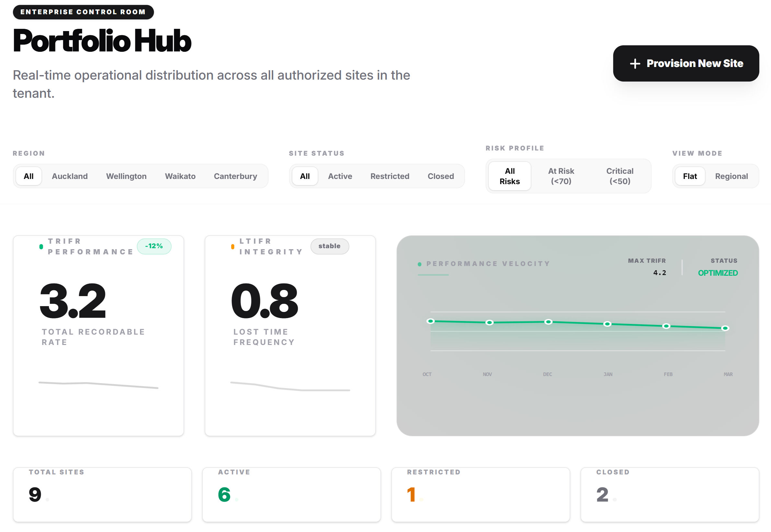Image resolution: width=771 pixels, height=532 pixels.
Task: Click the -12% TRIFR trend badge
Action: pyautogui.click(x=154, y=246)
